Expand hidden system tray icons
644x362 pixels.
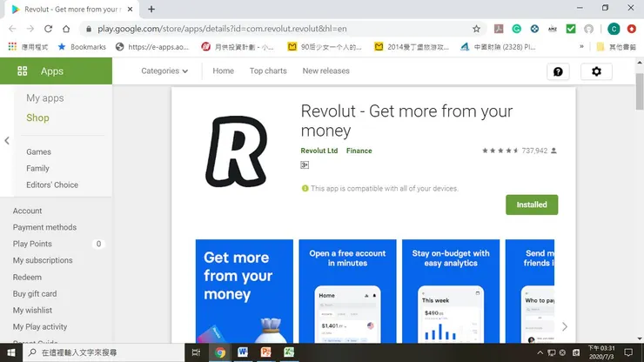click(x=540, y=352)
